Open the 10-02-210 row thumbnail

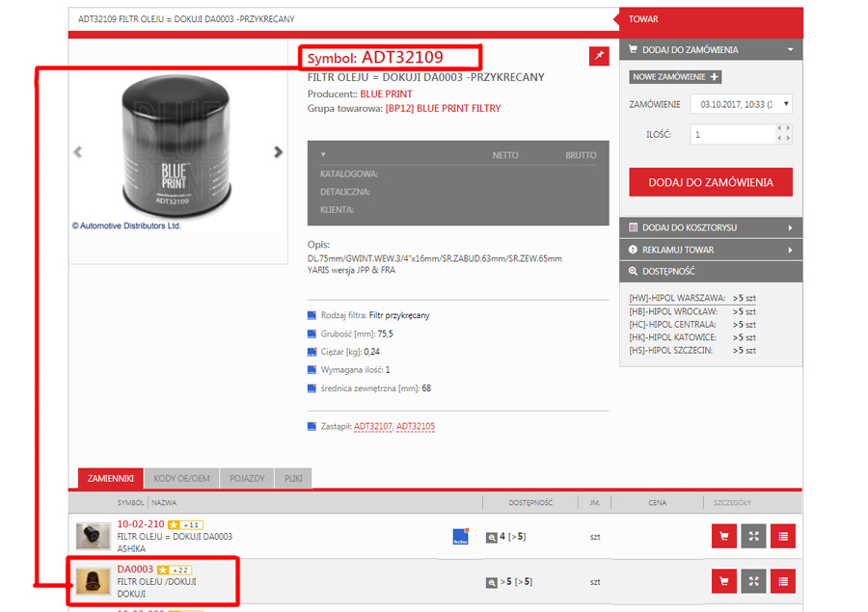[x=93, y=536]
